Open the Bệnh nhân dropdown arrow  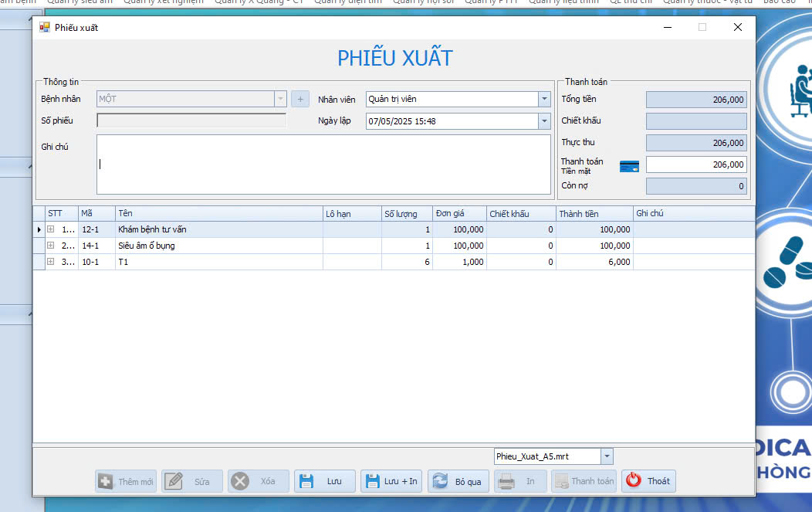tap(280, 99)
